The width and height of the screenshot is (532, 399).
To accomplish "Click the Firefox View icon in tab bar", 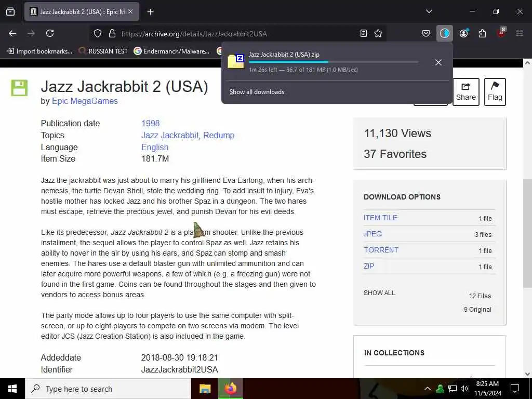I will pos(10,12).
